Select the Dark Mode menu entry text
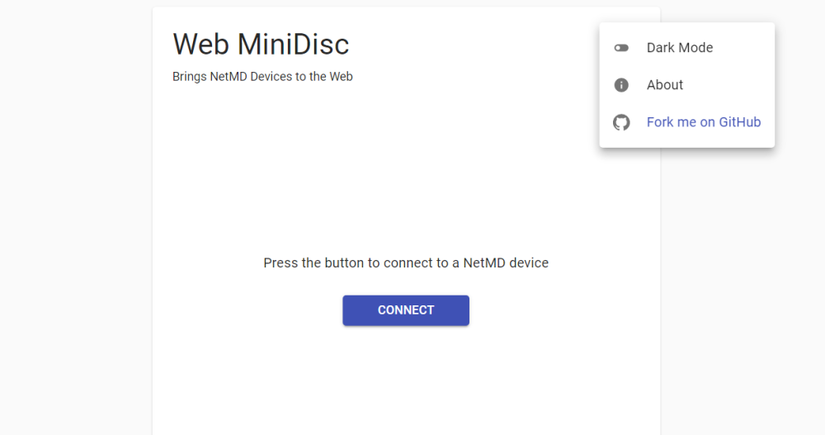 click(x=679, y=48)
